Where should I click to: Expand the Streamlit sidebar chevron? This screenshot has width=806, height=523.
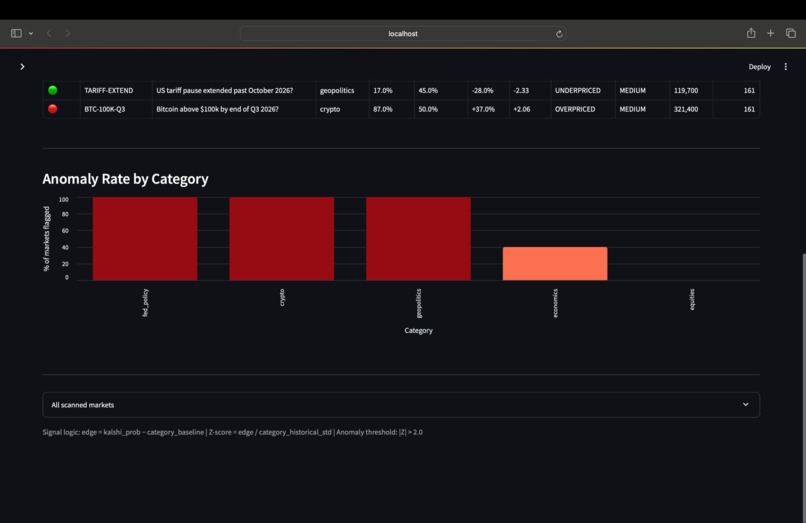(22, 66)
